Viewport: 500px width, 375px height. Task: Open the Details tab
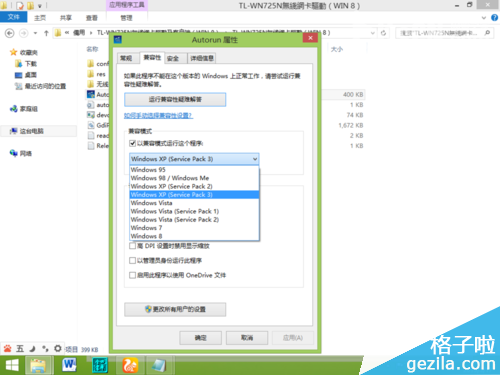[x=202, y=58]
